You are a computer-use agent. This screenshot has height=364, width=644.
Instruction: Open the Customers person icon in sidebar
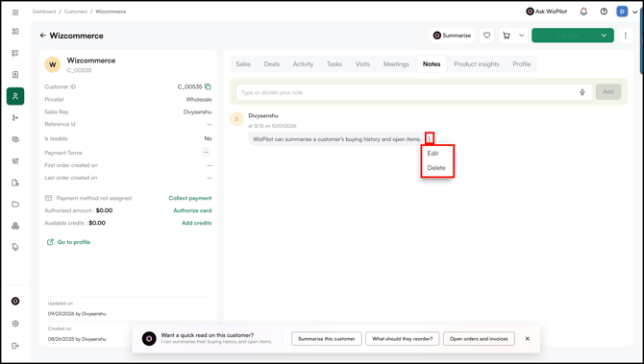coord(15,96)
